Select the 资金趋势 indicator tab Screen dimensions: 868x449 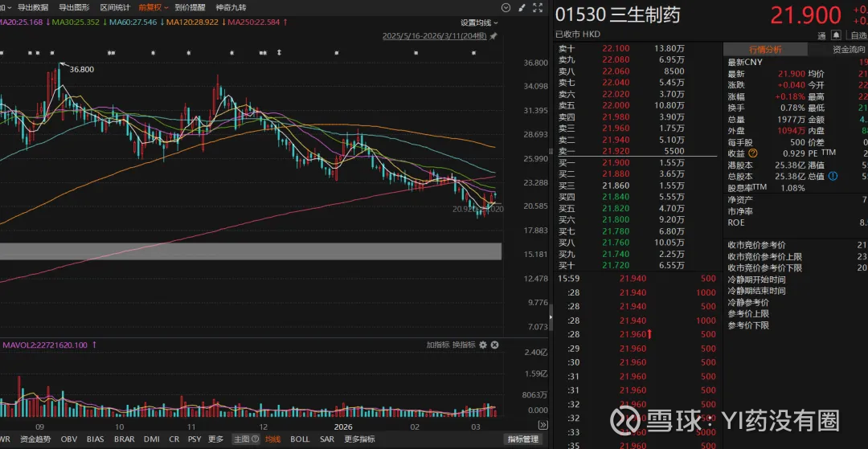[35, 439]
